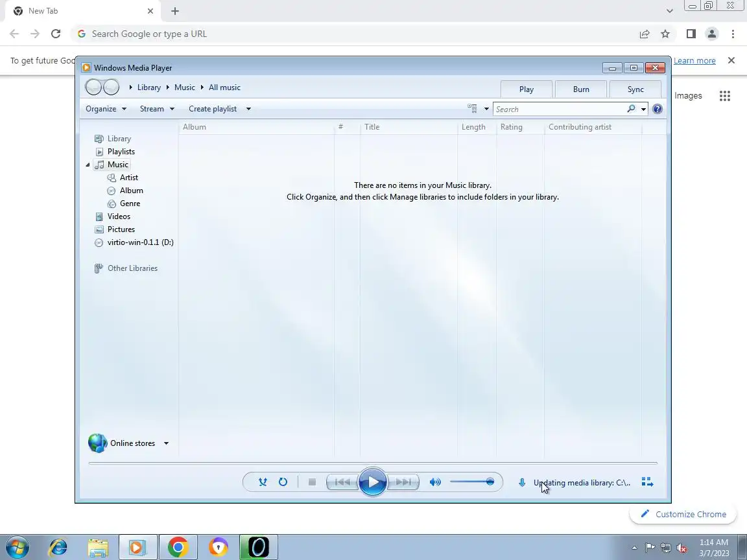This screenshot has width=747, height=560.
Task: Mute the Media Player speaker icon
Action: tap(435, 482)
